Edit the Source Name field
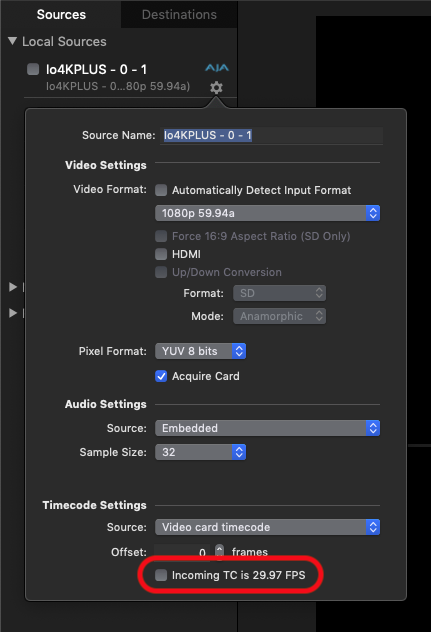This screenshot has height=632, width=431. click(x=271, y=135)
